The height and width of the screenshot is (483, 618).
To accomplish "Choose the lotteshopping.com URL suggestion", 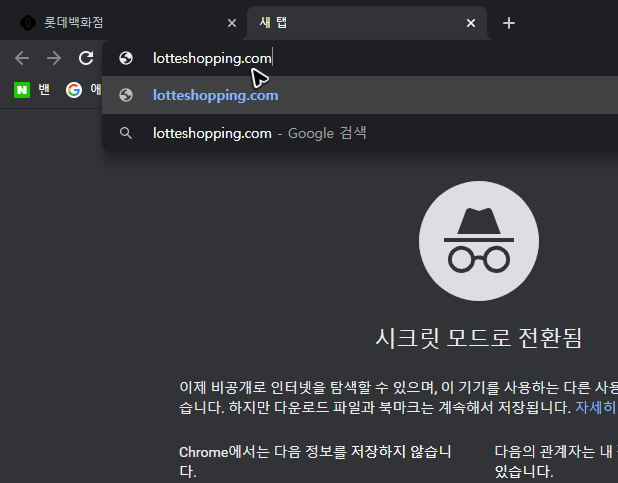I will (360, 95).
